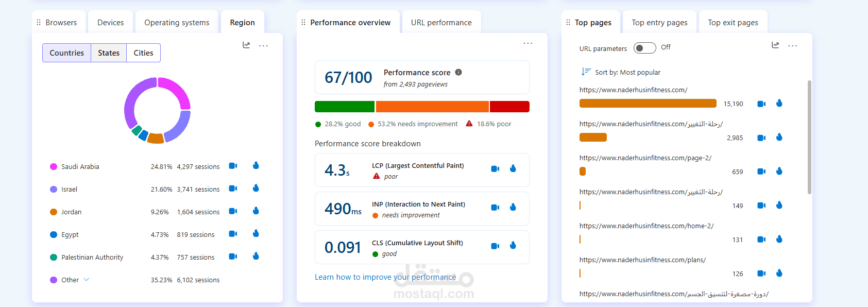View recordings for page with 2,985 views

pos(761,138)
